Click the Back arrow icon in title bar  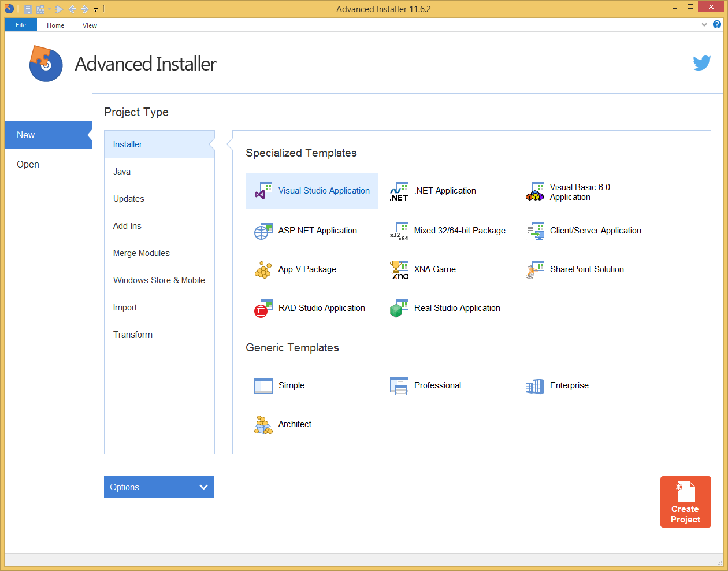72,9
